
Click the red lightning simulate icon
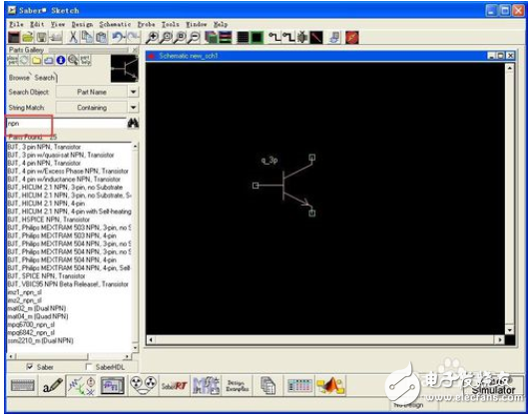click(352, 37)
